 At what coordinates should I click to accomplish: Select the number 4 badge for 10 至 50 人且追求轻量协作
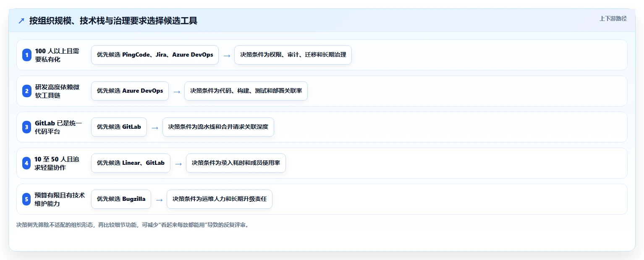point(27,163)
